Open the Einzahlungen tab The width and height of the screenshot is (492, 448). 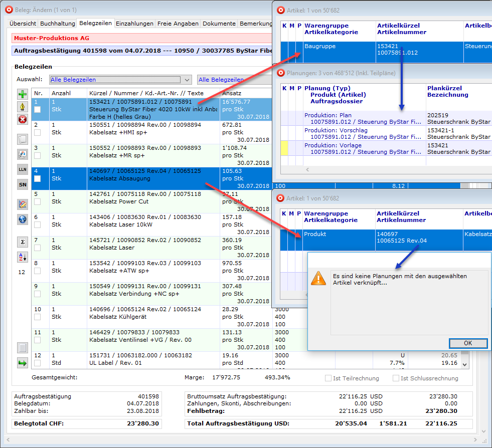(134, 24)
